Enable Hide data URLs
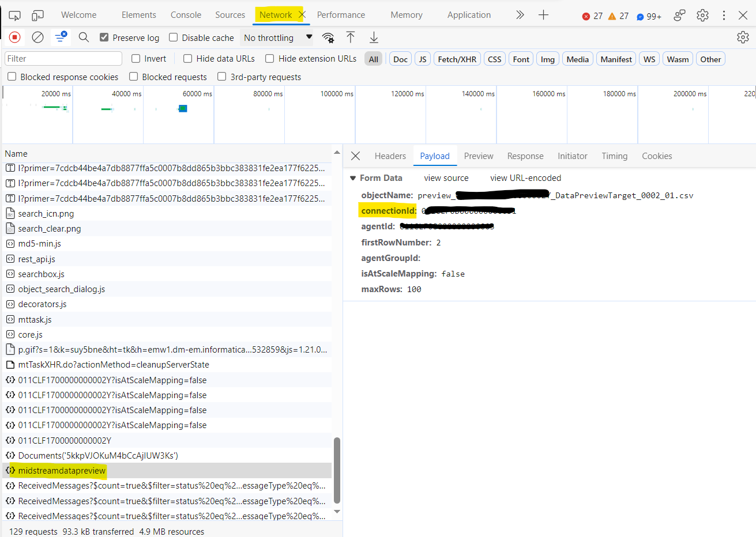Viewport: 756px width, 537px height. [x=188, y=58]
